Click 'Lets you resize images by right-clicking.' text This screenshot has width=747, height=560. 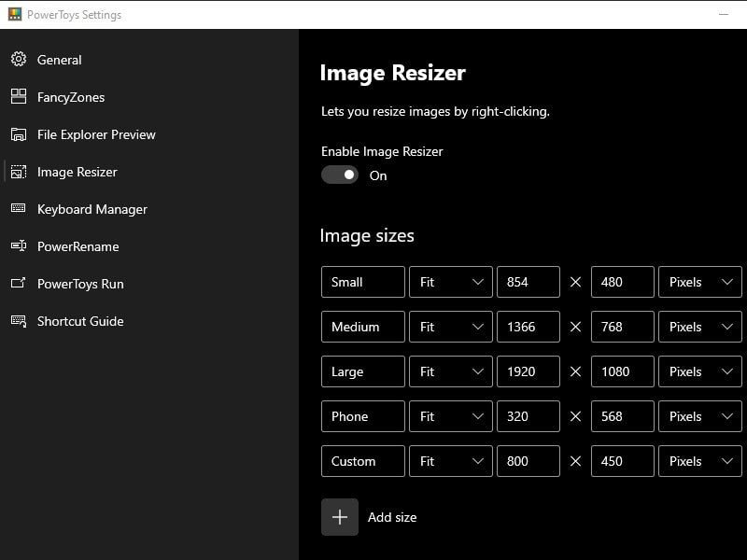click(435, 111)
